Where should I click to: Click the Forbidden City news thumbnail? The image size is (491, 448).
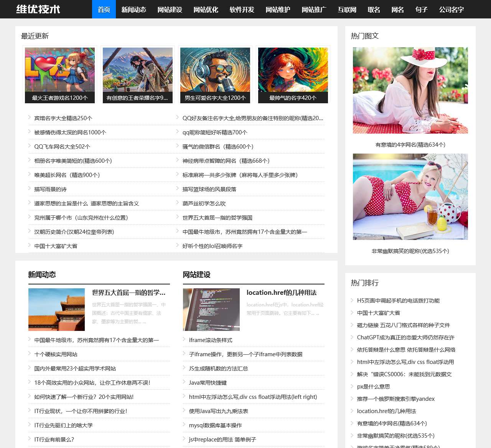pos(56,309)
